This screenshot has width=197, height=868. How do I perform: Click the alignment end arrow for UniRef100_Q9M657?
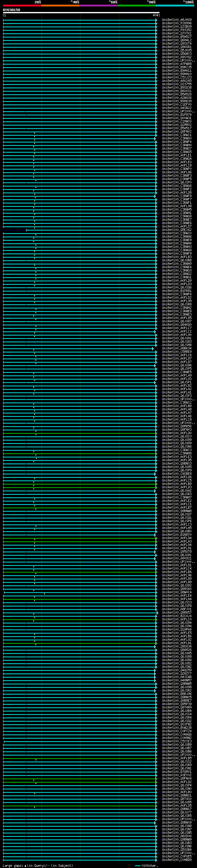point(157,612)
